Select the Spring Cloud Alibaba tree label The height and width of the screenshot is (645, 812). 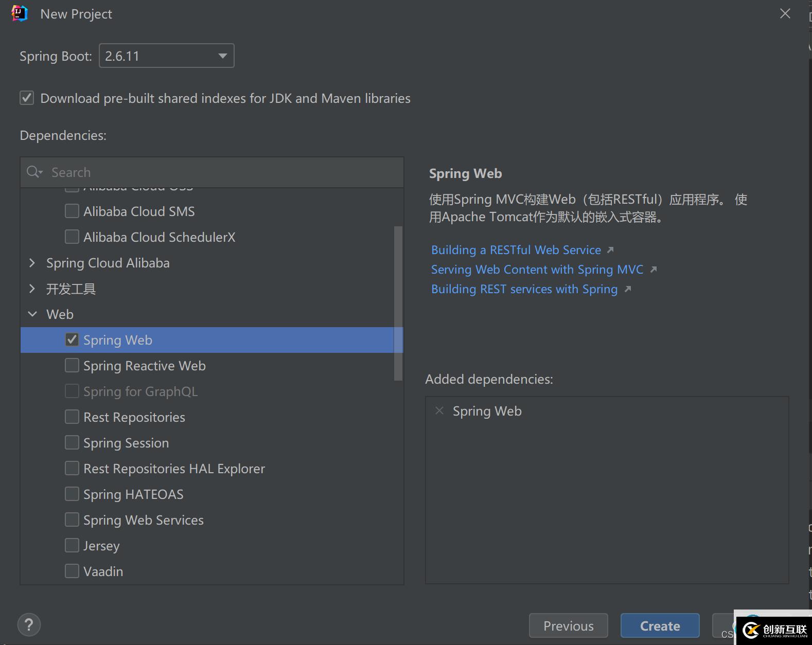pos(108,263)
